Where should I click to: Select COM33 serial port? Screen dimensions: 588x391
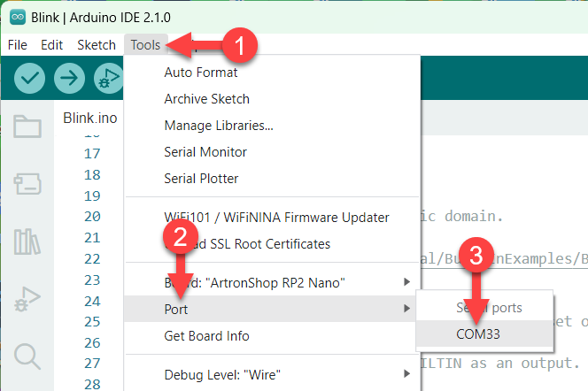484,333
